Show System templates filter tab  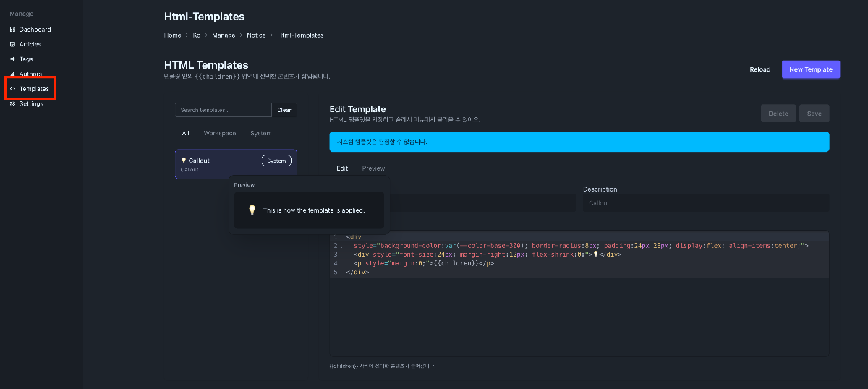[261, 133]
